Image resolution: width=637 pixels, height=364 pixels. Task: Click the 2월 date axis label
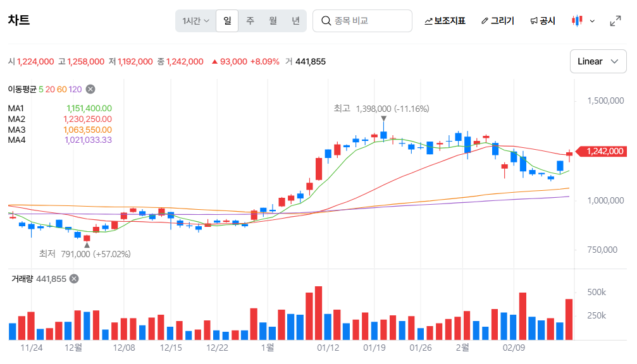tap(462, 348)
